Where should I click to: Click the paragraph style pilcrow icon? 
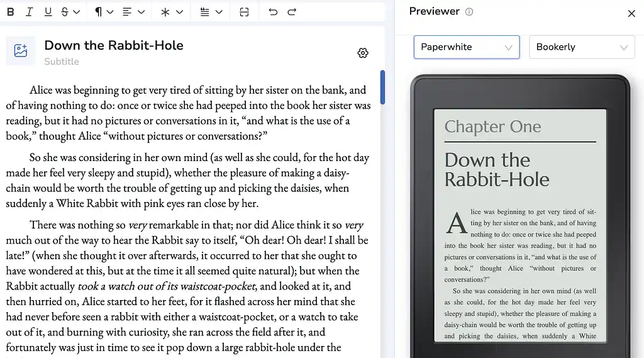pyautogui.click(x=99, y=12)
